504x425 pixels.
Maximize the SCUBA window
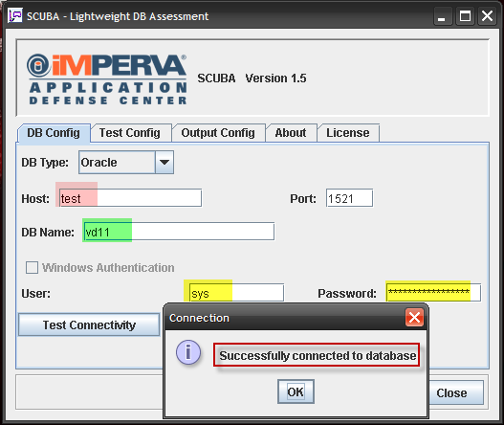pyautogui.click(x=465, y=16)
